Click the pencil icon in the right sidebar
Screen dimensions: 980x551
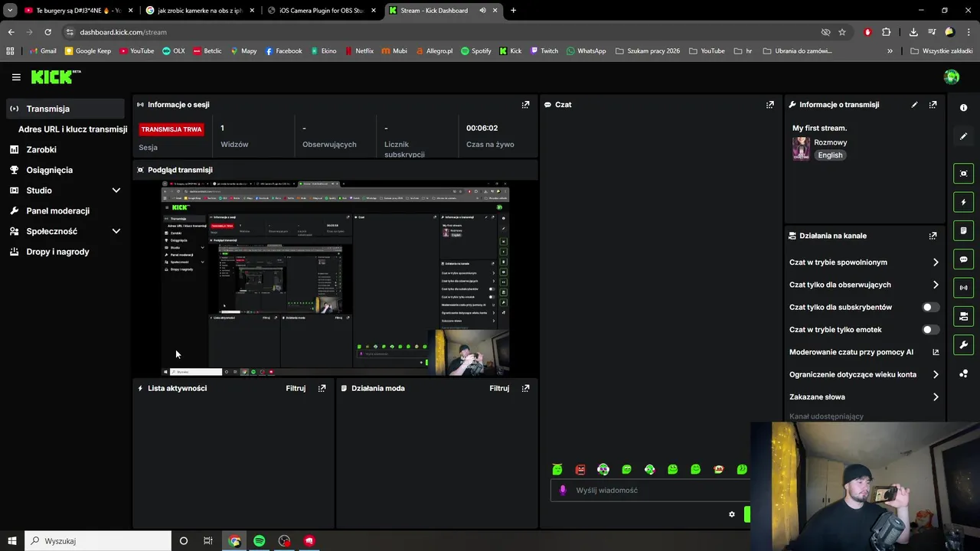(x=963, y=136)
